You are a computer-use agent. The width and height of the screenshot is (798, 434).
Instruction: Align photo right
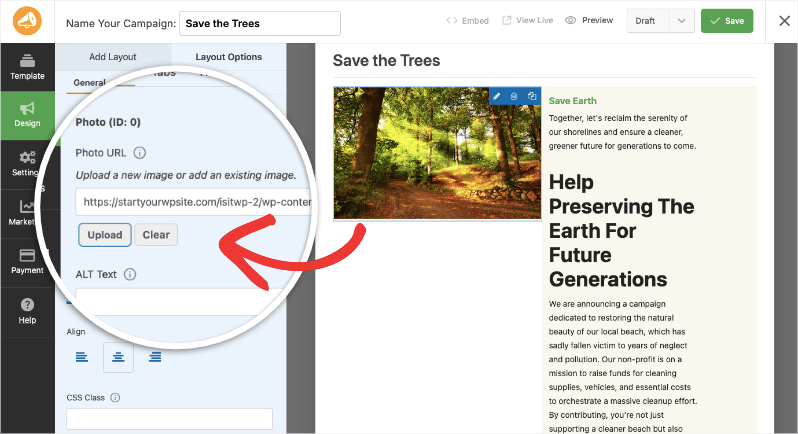click(x=155, y=357)
